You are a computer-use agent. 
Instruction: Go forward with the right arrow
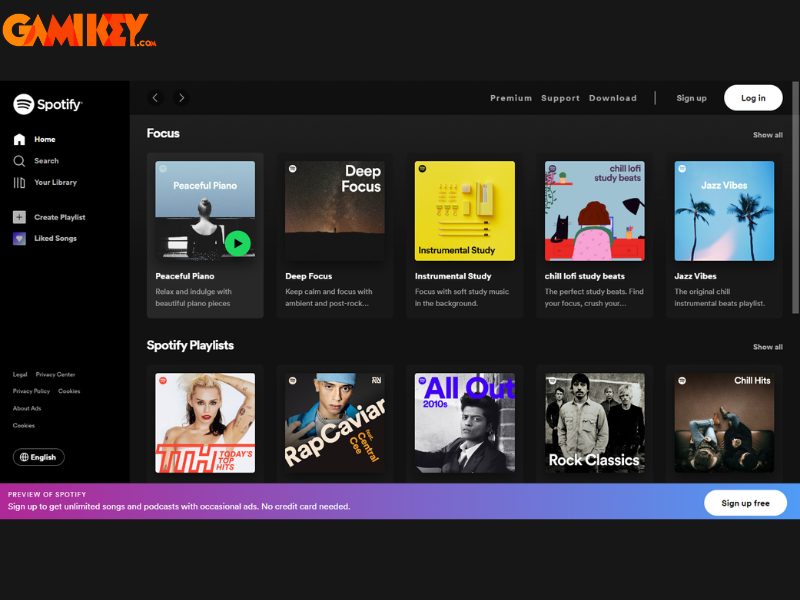tap(181, 97)
